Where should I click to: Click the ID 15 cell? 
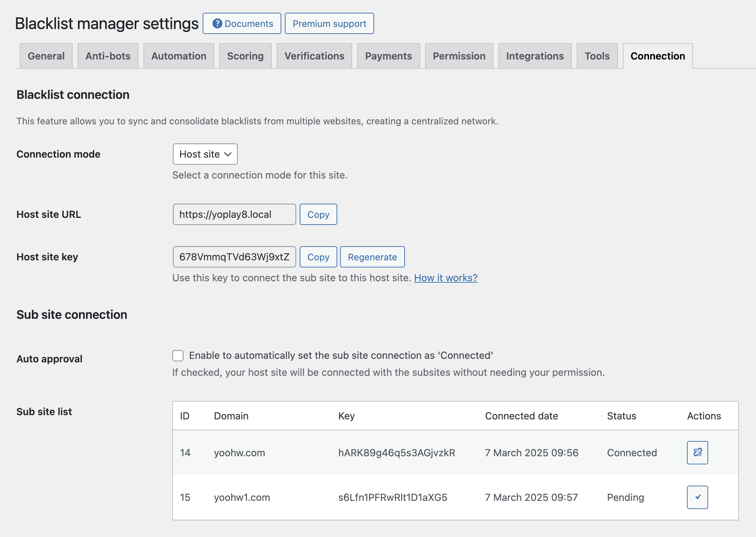point(185,497)
